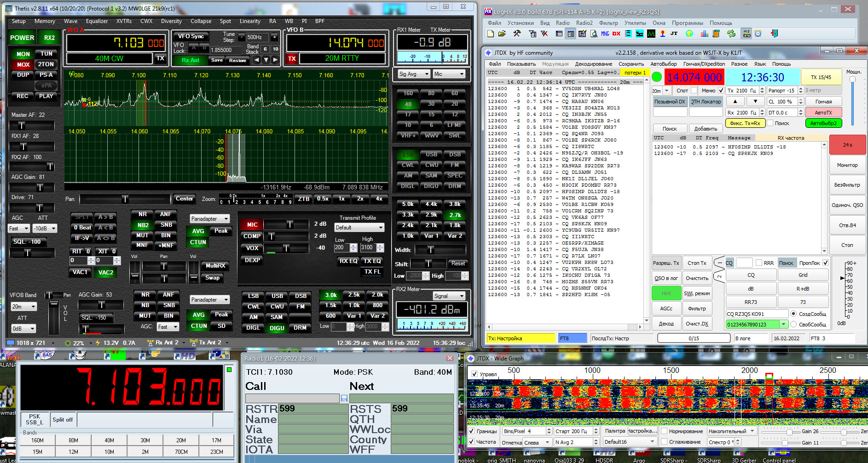The image size is (868, 463).
Task: Click the remove filter red-X icon in LogHX
Action: [544, 34]
